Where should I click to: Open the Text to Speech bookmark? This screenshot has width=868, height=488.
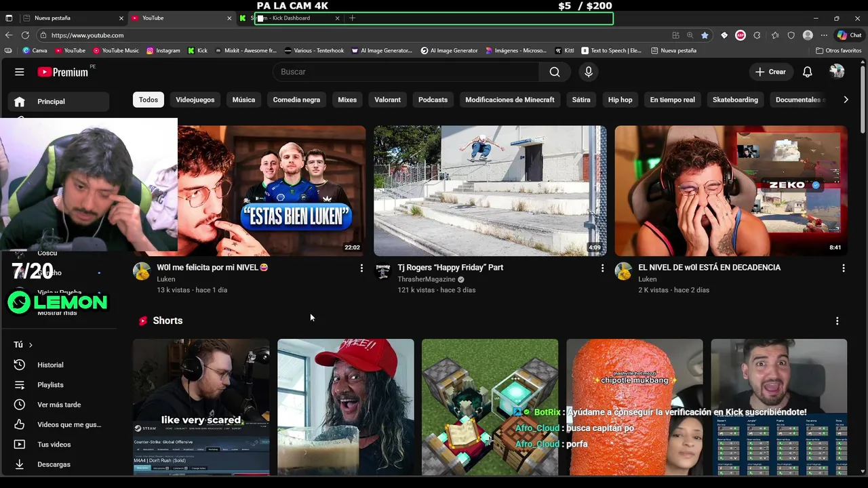(610, 50)
